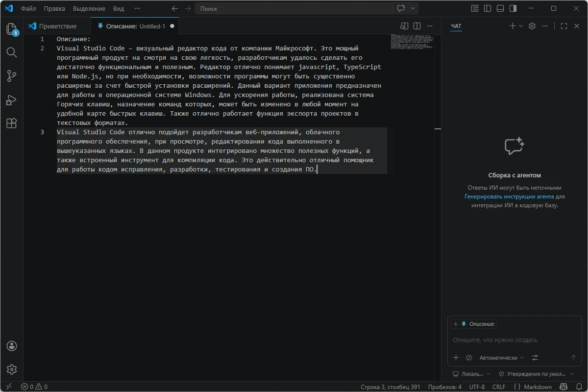The width and height of the screenshot is (588, 392).
Task: Click line number 3 in the gutter
Action: pyautogui.click(x=42, y=132)
